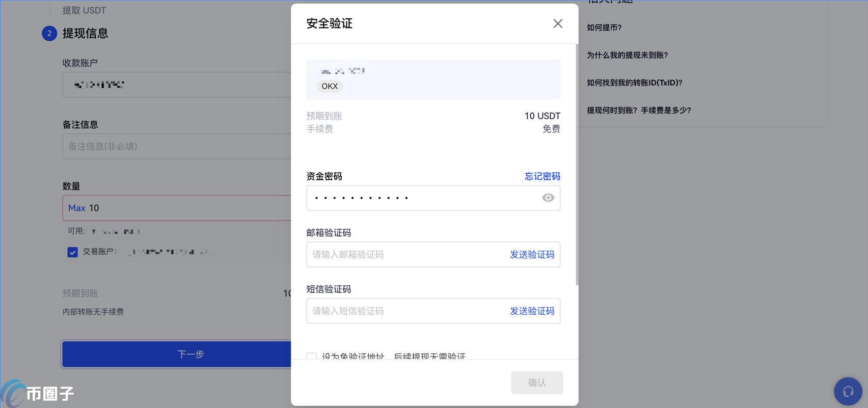This screenshot has height=408, width=868.
Task: Enable the 设为免验证地址 checkbox
Action: pyautogui.click(x=312, y=356)
